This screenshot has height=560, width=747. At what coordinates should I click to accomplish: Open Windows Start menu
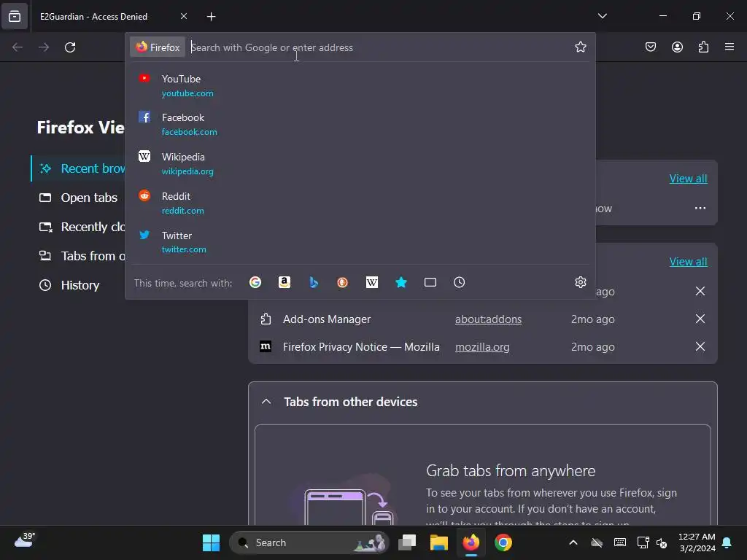tap(211, 542)
